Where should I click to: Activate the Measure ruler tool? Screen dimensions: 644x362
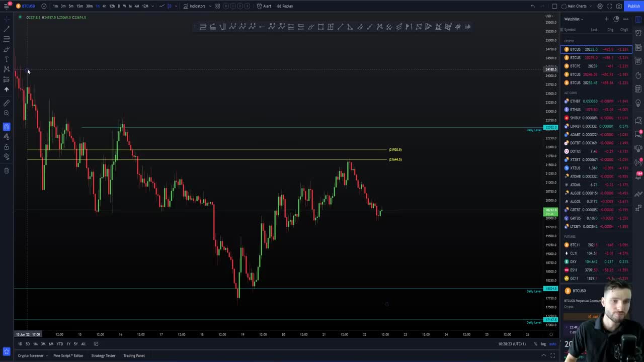pyautogui.click(x=7, y=103)
